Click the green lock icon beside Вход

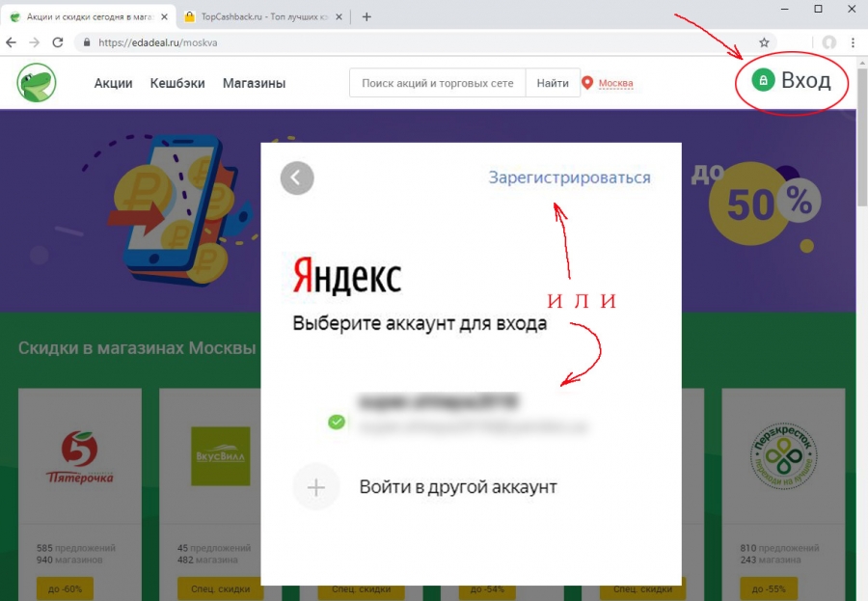click(x=763, y=80)
